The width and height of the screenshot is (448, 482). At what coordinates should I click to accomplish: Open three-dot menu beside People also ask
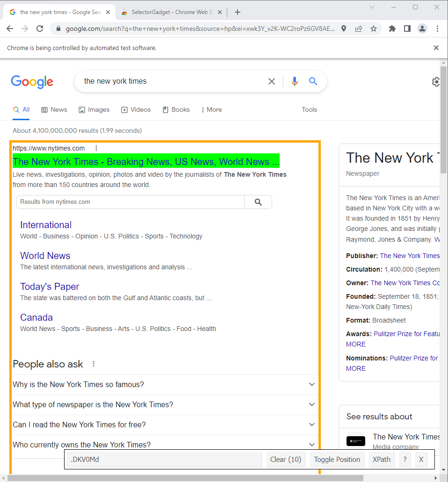(x=94, y=364)
